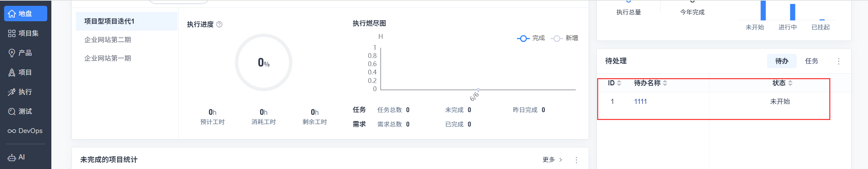Screen dimensions: 868x169
Task: Toggle the 完成 legend series
Action: tap(531, 38)
